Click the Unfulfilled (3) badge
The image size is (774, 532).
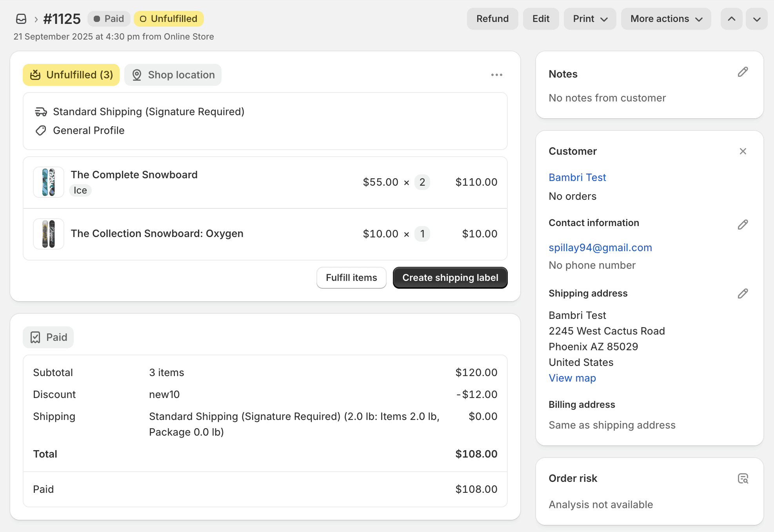pos(71,75)
